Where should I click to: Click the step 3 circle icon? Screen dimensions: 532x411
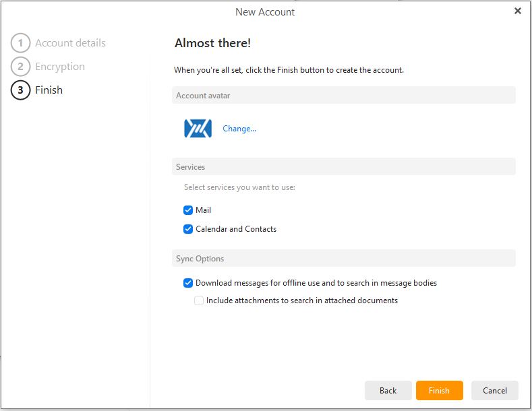[20, 90]
